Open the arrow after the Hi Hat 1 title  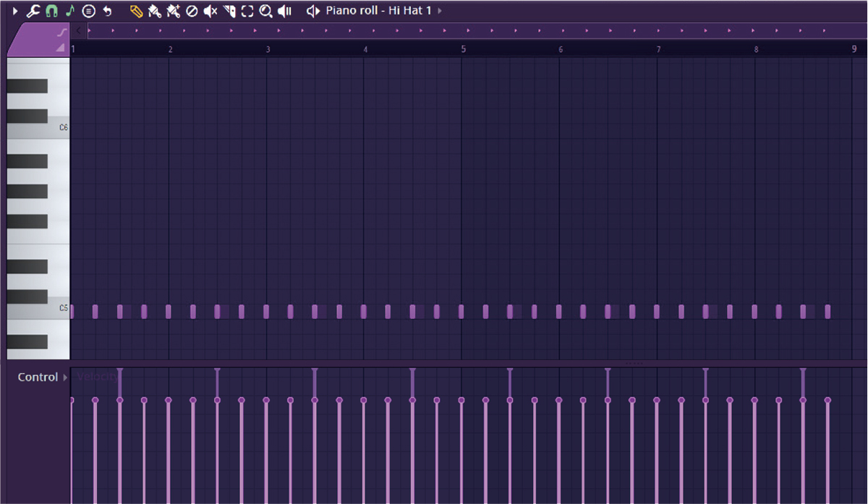click(x=440, y=11)
